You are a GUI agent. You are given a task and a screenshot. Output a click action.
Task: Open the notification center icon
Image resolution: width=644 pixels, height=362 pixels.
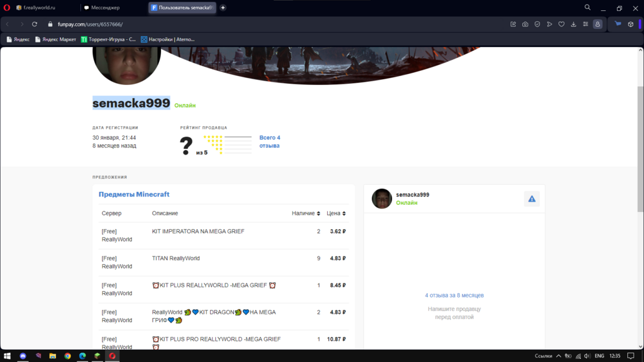[631, 356]
